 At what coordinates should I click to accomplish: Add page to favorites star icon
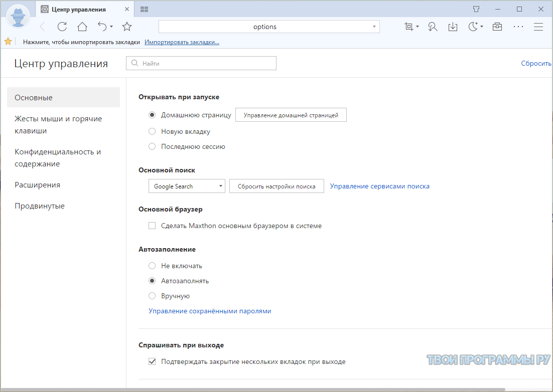click(127, 27)
